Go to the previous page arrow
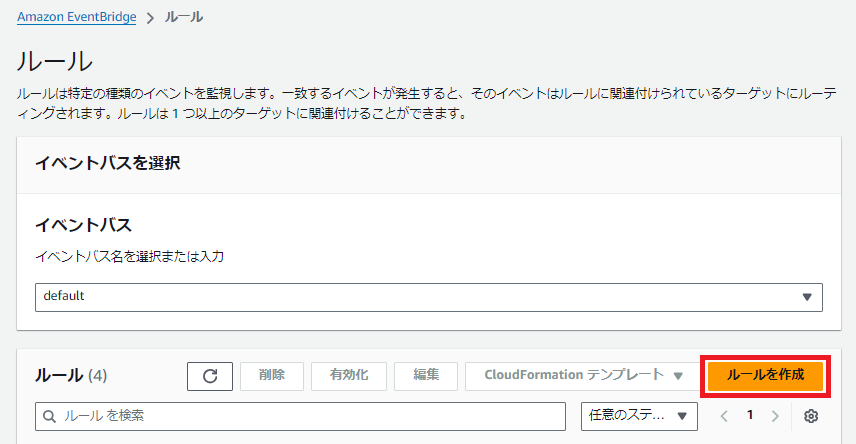The image size is (856, 444). click(x=724, y=416)
